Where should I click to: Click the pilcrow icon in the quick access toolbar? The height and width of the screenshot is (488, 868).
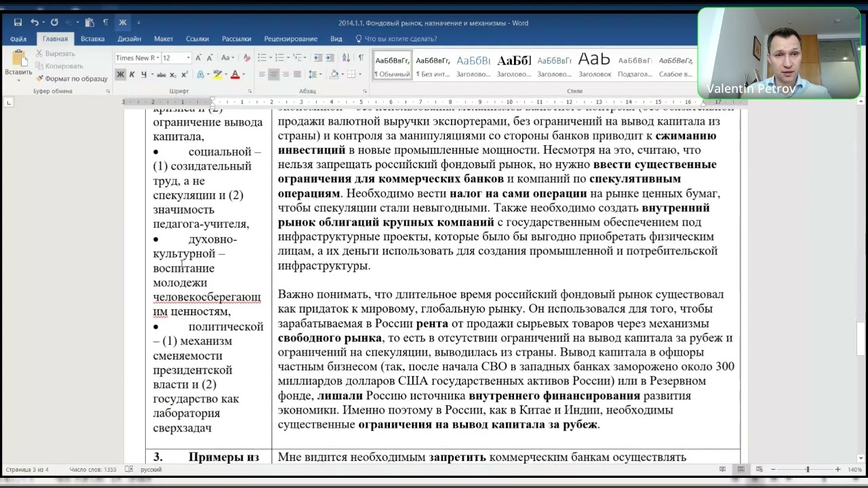(106, 22)
